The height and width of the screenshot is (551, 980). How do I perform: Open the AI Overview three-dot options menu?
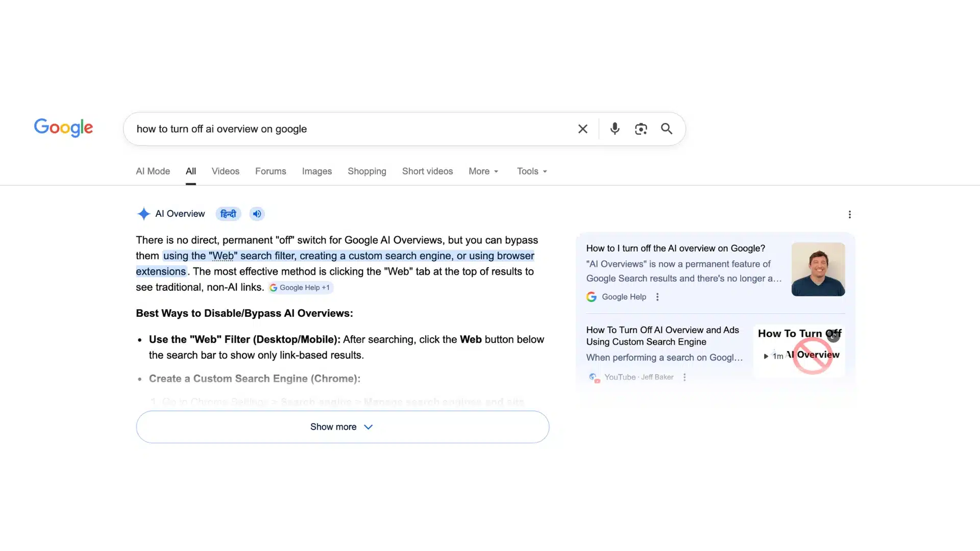849,215
